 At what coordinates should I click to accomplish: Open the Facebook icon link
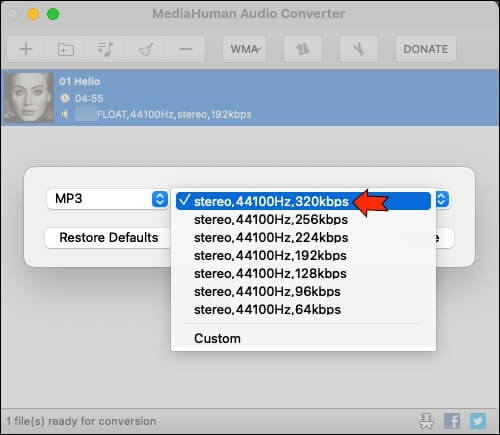click(452, 421)
